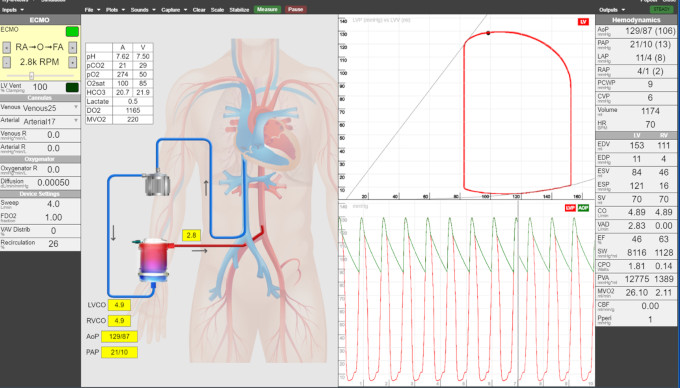Click the green Measure button
Screen dimensions: 680x388
(267, 9)
